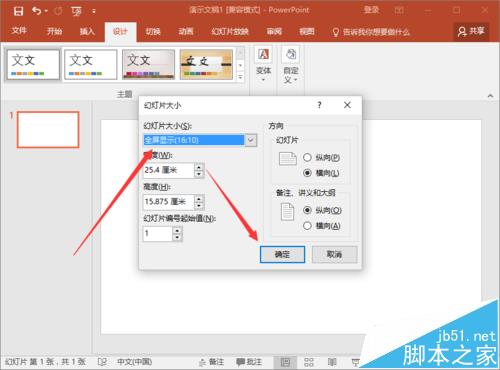Open the 变体 variants dropdown
This screenshot has width=500, height=370.
[263, 65]
